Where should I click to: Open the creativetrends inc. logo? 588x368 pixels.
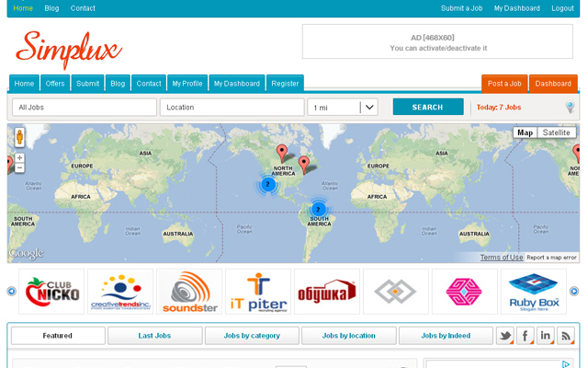click(120, 292)
